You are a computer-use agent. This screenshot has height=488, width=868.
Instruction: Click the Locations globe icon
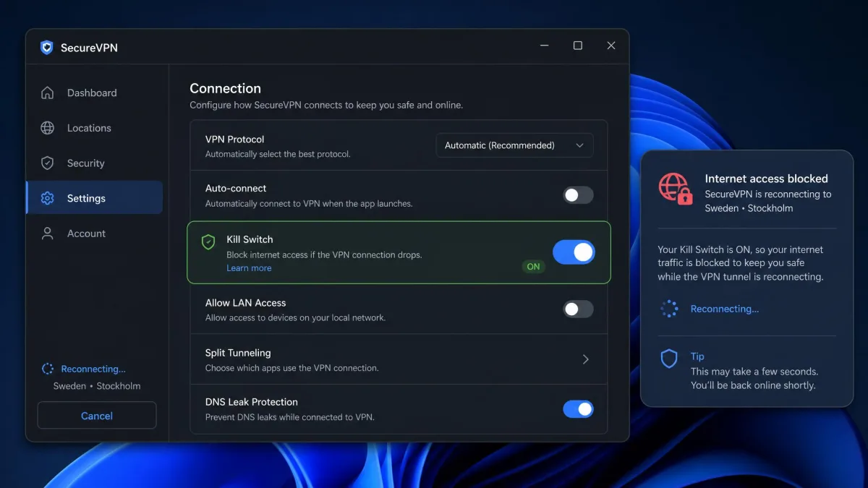pyautogui.click(x=47, y=128)
